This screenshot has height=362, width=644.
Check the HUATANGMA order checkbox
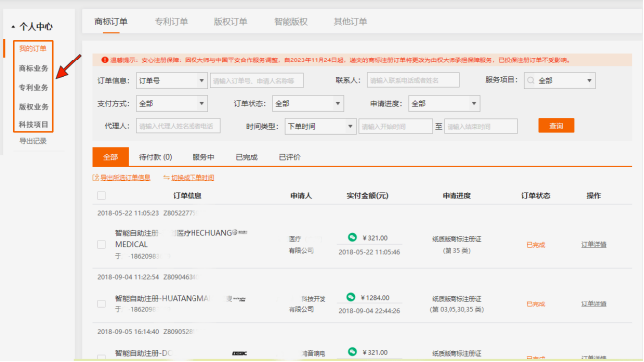point(101,304)
